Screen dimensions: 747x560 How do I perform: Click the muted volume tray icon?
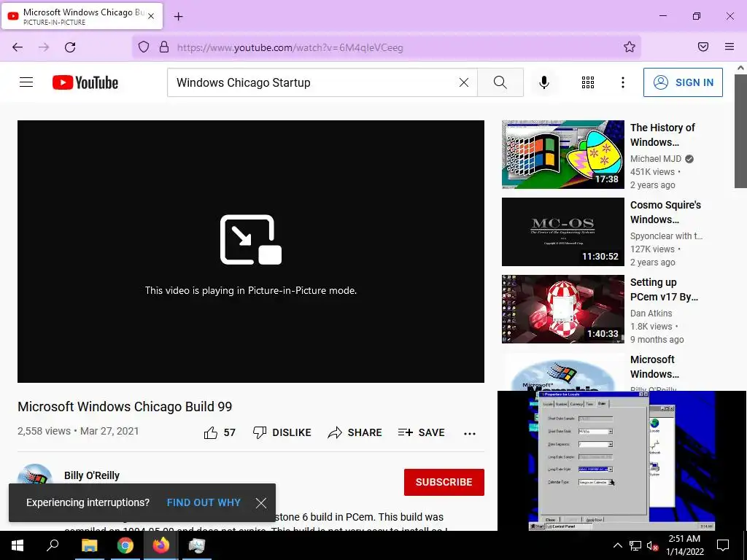pos(652,545)
